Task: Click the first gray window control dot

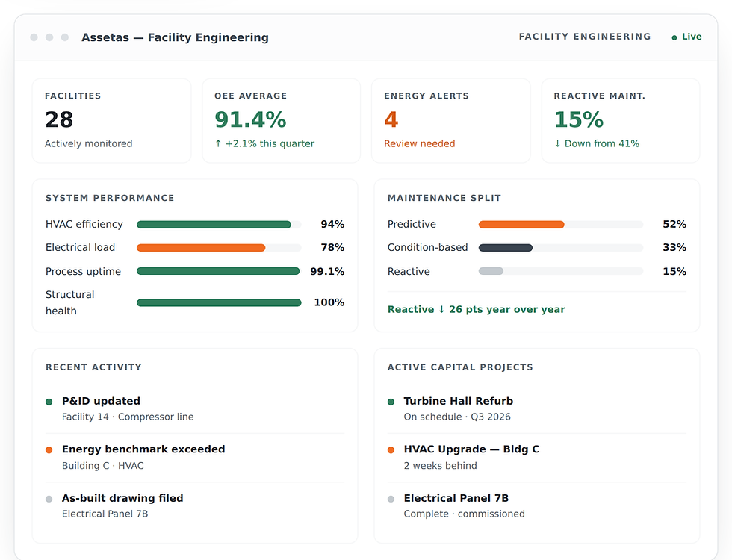Action: coord(34,37)
